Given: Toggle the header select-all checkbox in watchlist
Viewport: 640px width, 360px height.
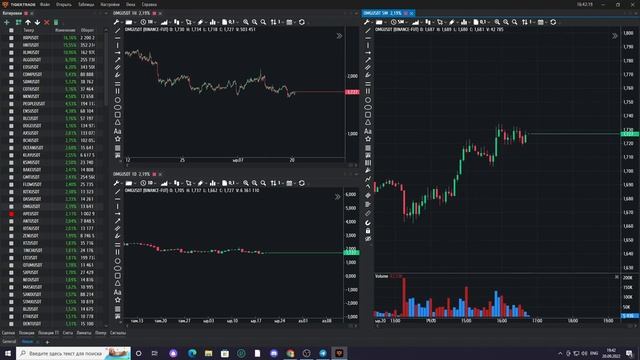Looking at the screenshot, I should click(11, 30).
